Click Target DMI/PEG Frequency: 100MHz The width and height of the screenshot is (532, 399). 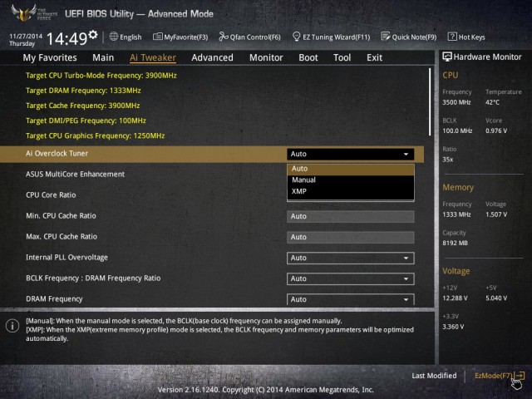(86, 121)
